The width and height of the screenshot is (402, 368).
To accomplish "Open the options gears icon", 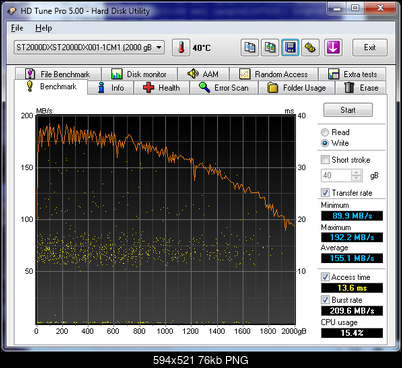I will click(x=310, y=48).
